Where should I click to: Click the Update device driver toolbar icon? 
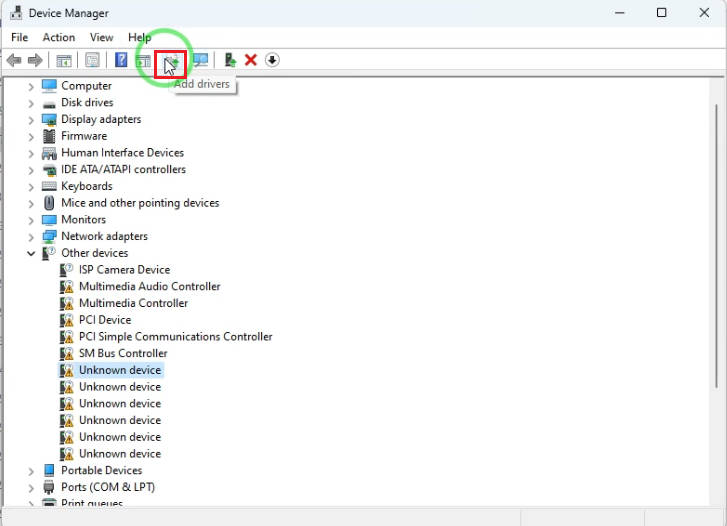click(x=230, y=60)
